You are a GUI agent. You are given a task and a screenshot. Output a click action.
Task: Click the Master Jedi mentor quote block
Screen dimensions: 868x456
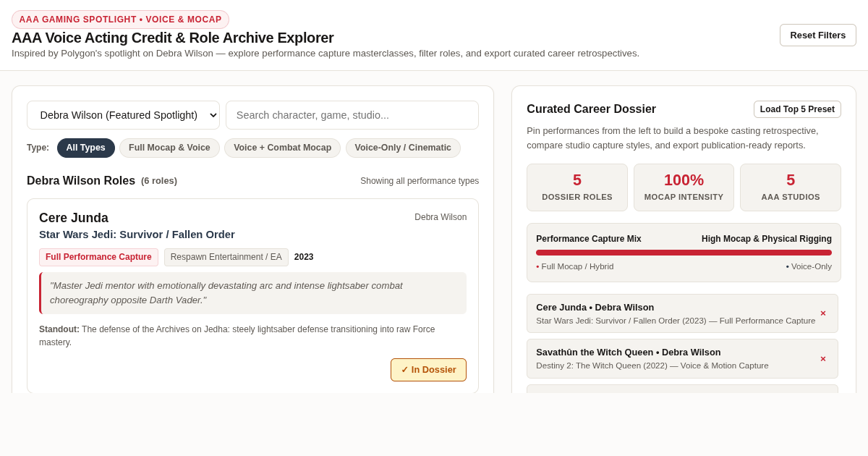(253, 293)
